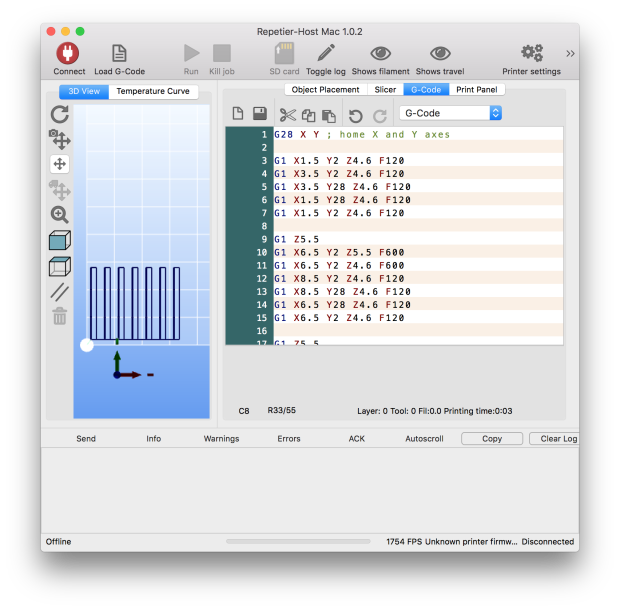Click the 1754 FPS firmware status text
This screenshot has width=620, height=610.
pos(452,542)
